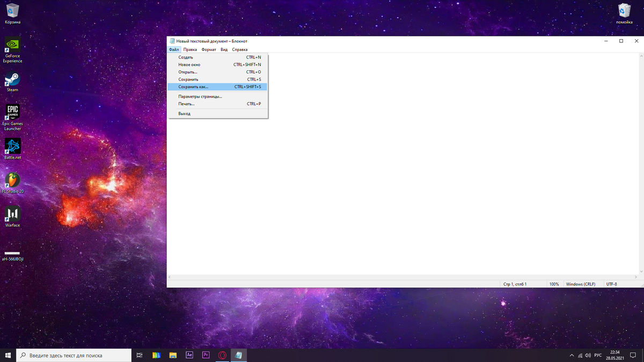Open the Корзина desktop icon
The image size is (644, 362).
pos(12,14)
